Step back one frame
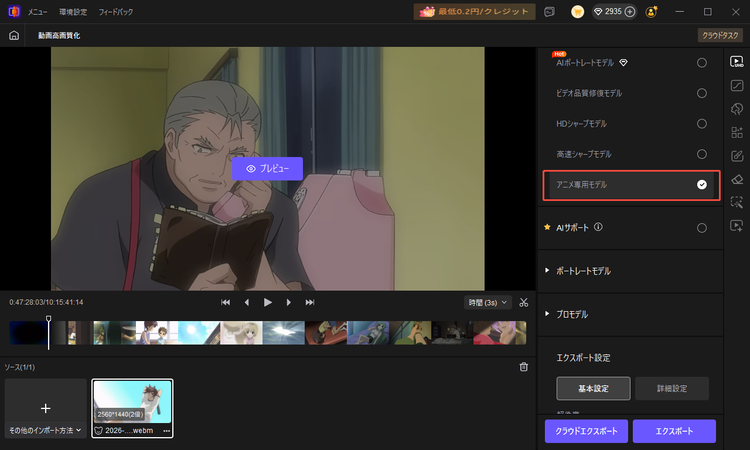The height and width of the screenshot is (450, 750). point(247,302)
